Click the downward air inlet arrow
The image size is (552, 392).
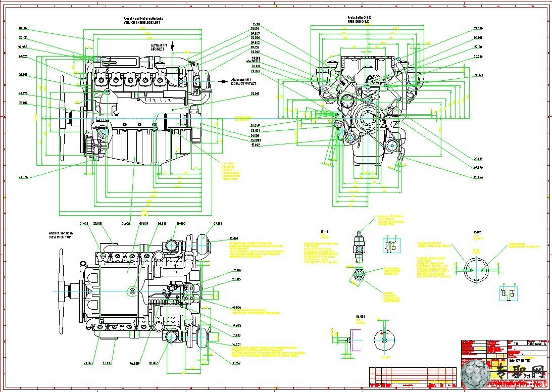point(173,46)
